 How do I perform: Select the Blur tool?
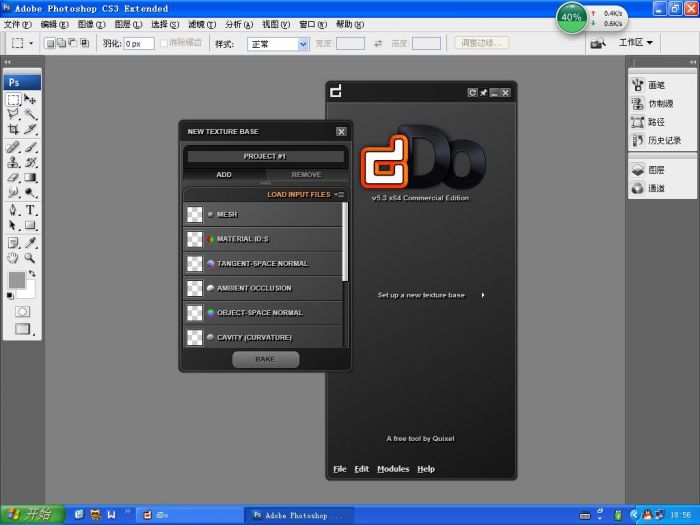pyautogui.click(x=13, y=192)
